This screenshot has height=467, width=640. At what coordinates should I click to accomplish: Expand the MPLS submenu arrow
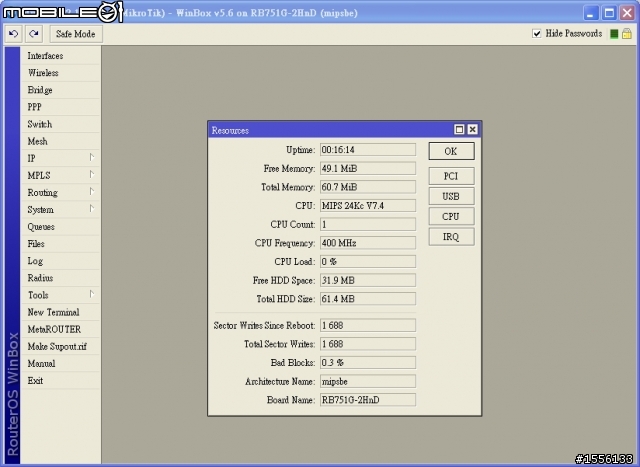tap(92, 175)
